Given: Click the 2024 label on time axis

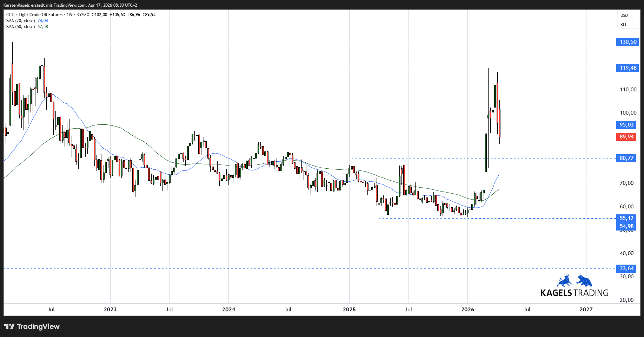Looking at the screenshot, I should pyautogui.click(x=228, y=310).
